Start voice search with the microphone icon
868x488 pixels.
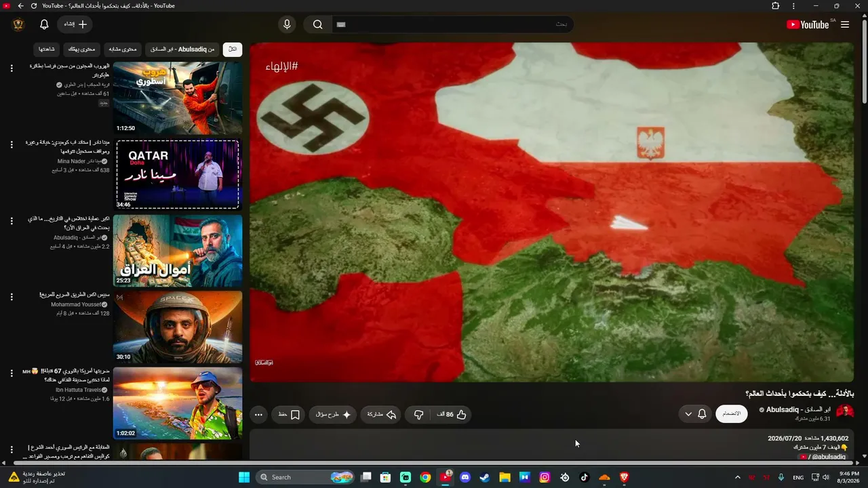287,24
